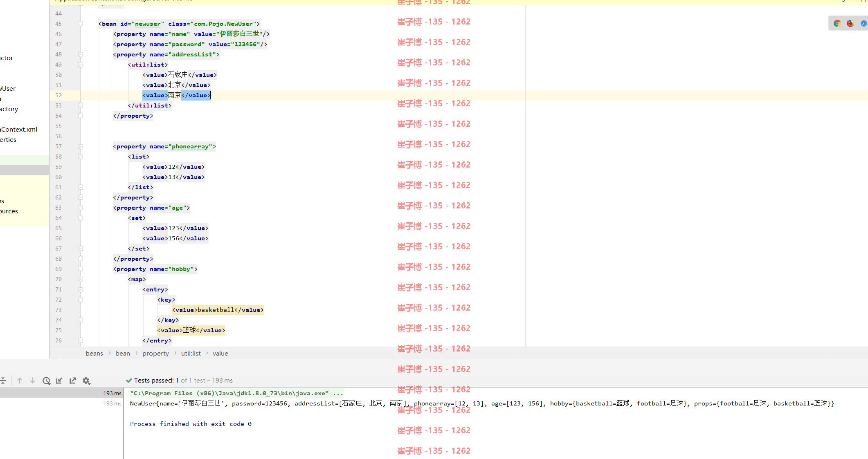The height and width of the screenshot is (459, 868).
Task: Select the 'erties' file in the project tree
Action: click(8, 139)
